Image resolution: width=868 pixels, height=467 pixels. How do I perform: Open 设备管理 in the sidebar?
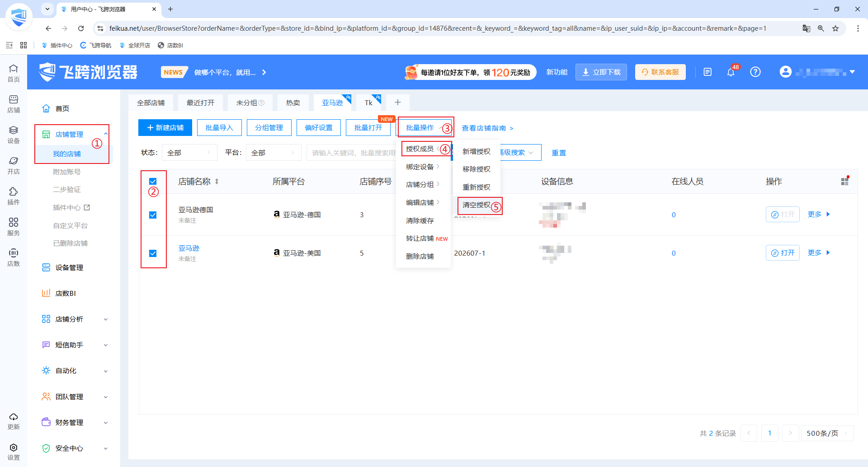click(x=69, y=268)
